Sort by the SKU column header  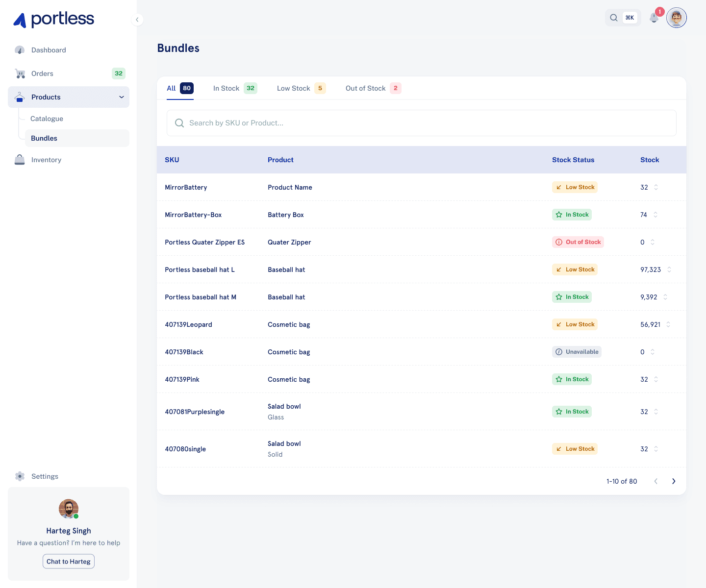click(x=172, y=160)
